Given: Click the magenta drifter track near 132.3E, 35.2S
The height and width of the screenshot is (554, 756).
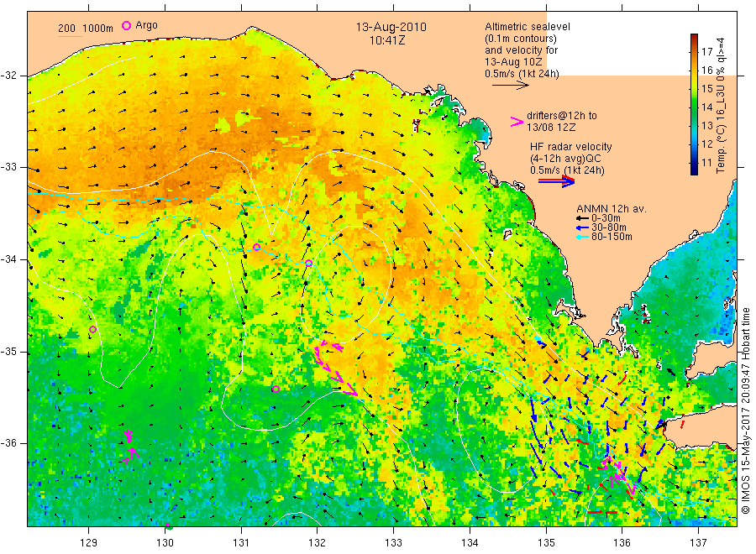Looking at the screenshot, I should pos(335,367).
